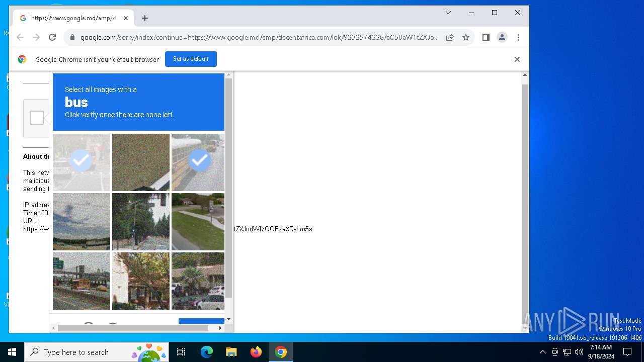
Task: Open File Explorer from taskbar
Action: point(231,352)
